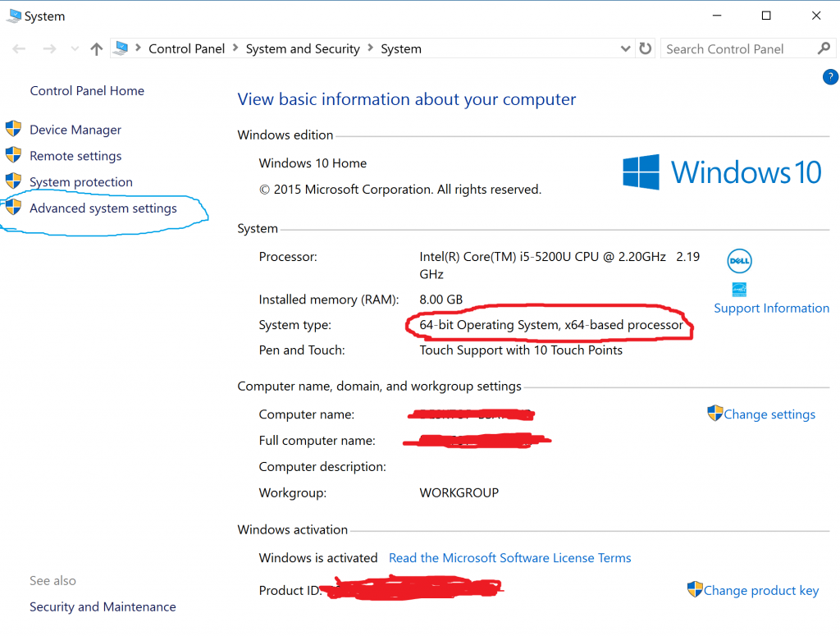Minimize the System window
Viewport: 840px width, 636px height.
[x=717, y=16]
